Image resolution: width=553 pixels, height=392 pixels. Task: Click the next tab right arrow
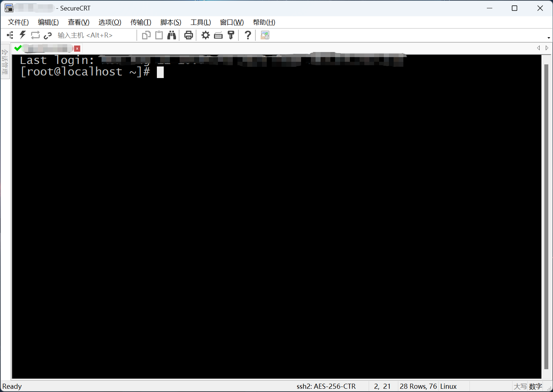click(x=547, y=48)
